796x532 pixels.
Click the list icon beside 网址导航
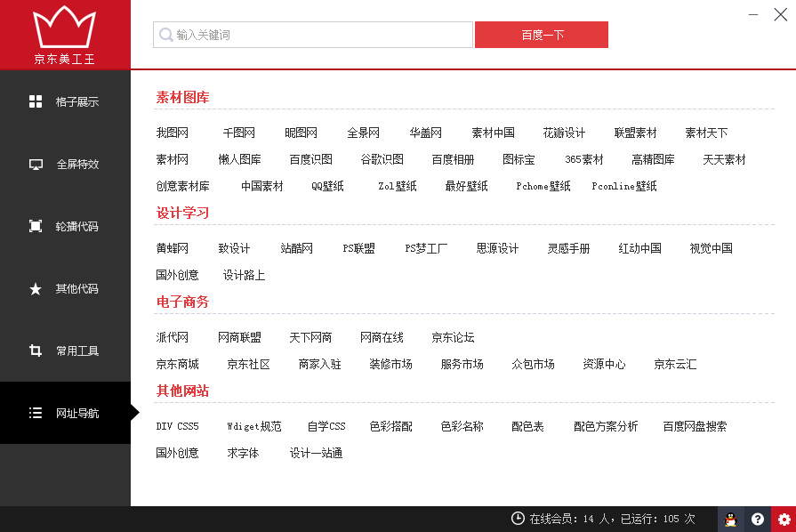tap(36, 413)
